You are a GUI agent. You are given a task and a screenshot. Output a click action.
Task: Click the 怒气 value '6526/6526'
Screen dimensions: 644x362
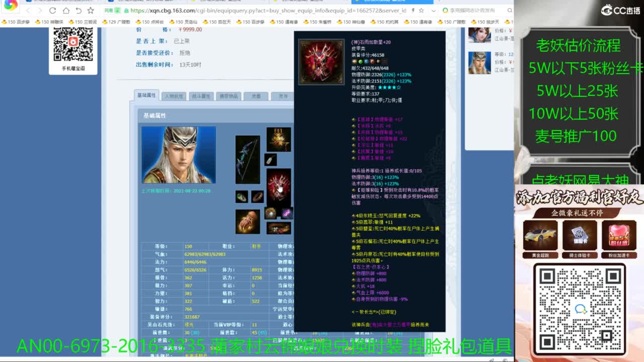tap(195, 270)
